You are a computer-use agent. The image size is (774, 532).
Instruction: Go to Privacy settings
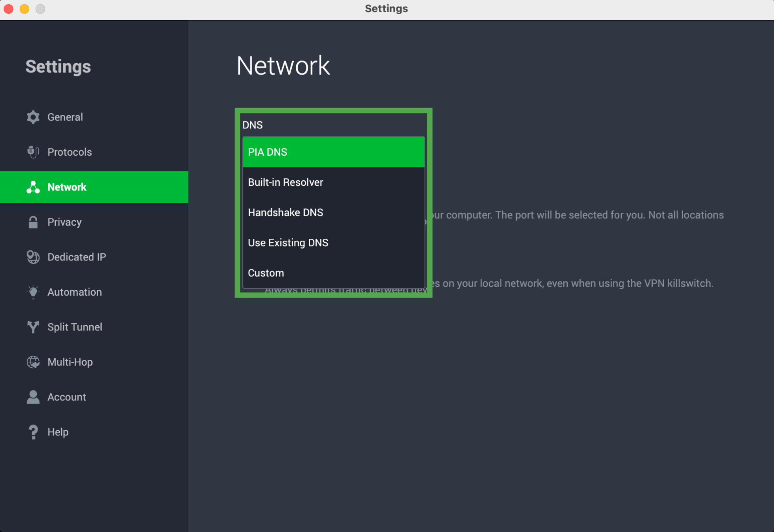click(94, 222)
